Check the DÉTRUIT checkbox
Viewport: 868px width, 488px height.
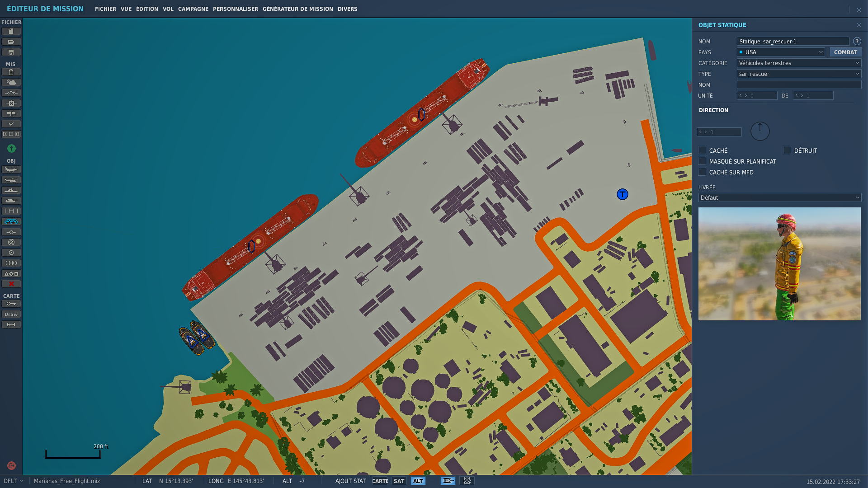tap(787, 150)
